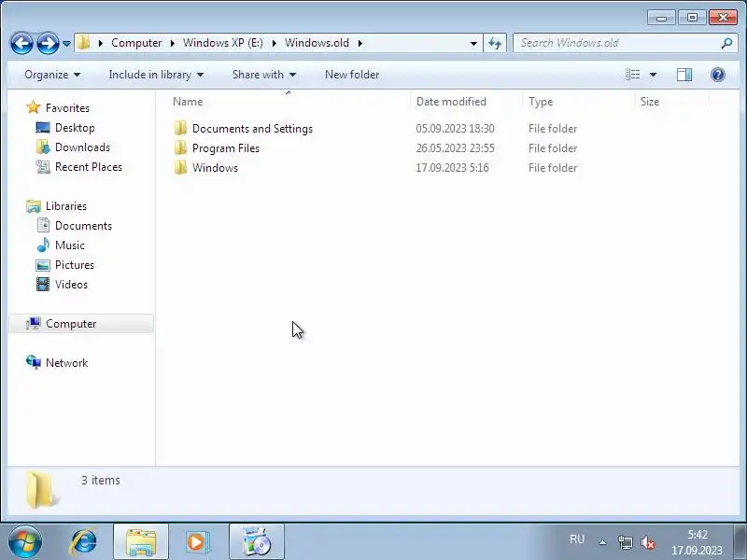Open Desktop in Favorites

(75, 128)
